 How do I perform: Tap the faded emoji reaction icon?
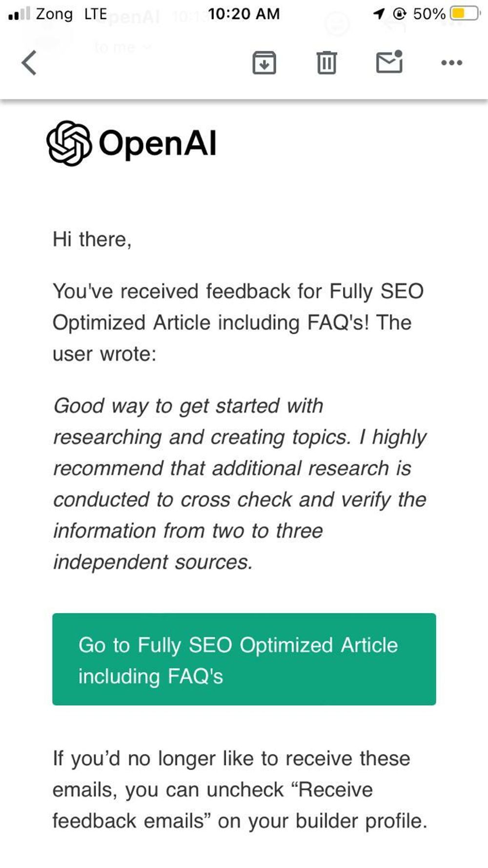337,23
